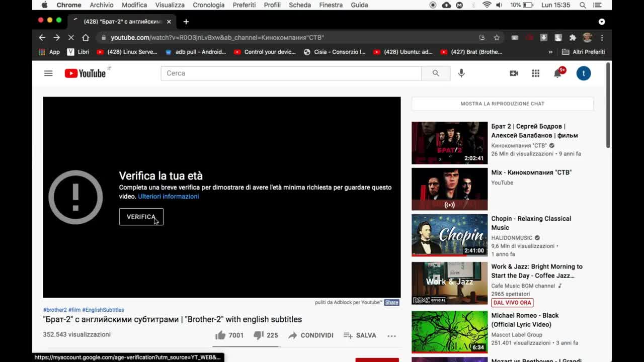The height and width of the screenshot is (362, 644).
Task: Open the Cisia - Consorzio bookmark
Action: coord(334,52)
